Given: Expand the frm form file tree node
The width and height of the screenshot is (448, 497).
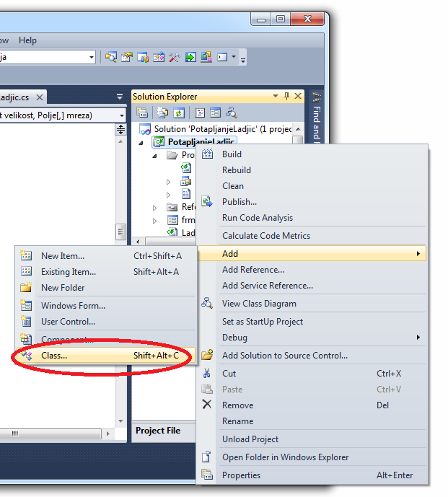Looking at the screenshot, I should pos(155,220).
